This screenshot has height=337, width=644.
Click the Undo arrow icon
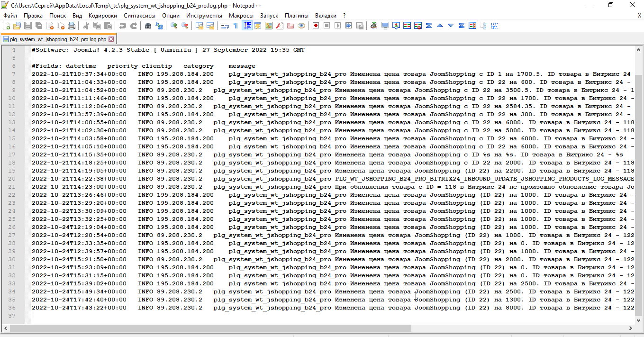[x=123, y=26]
